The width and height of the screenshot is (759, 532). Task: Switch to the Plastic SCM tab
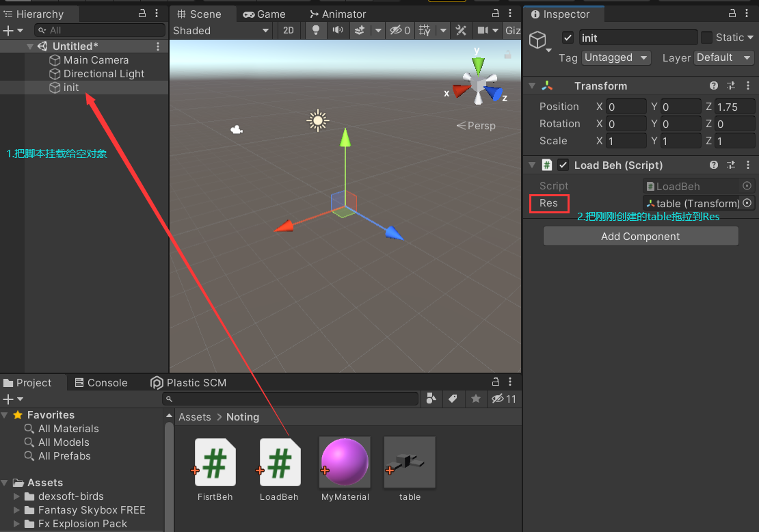(188, 383)
